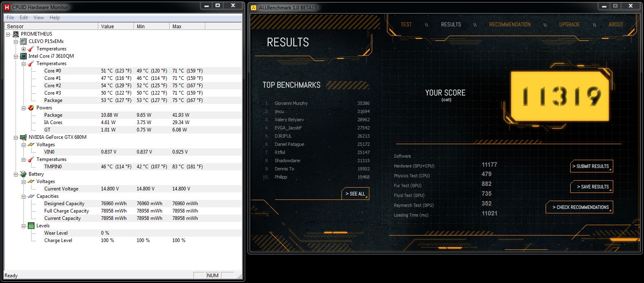Collapse the PROMETHEUS root node
This screenshot has height=283, width=644.
coord(9,34)
